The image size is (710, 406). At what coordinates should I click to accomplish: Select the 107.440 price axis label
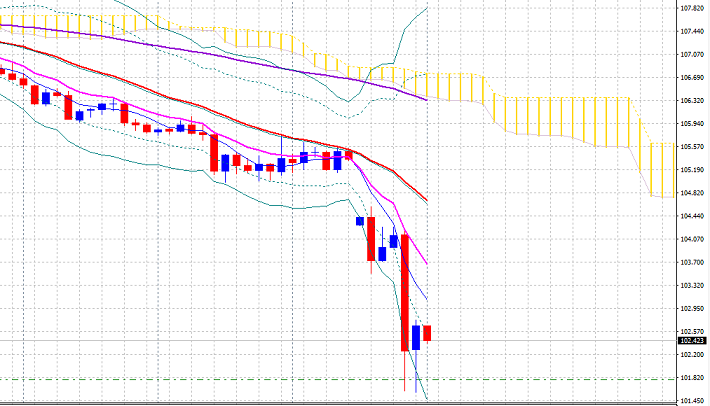coord(692,31)
